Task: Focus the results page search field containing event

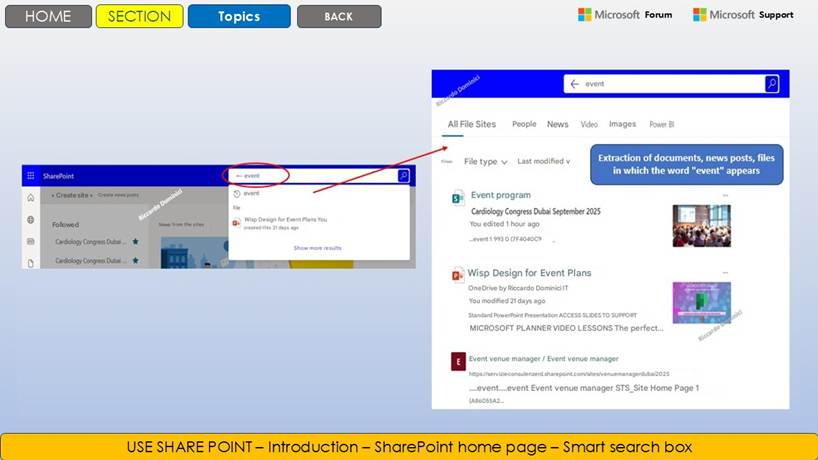Action: [x=671, y=83]
